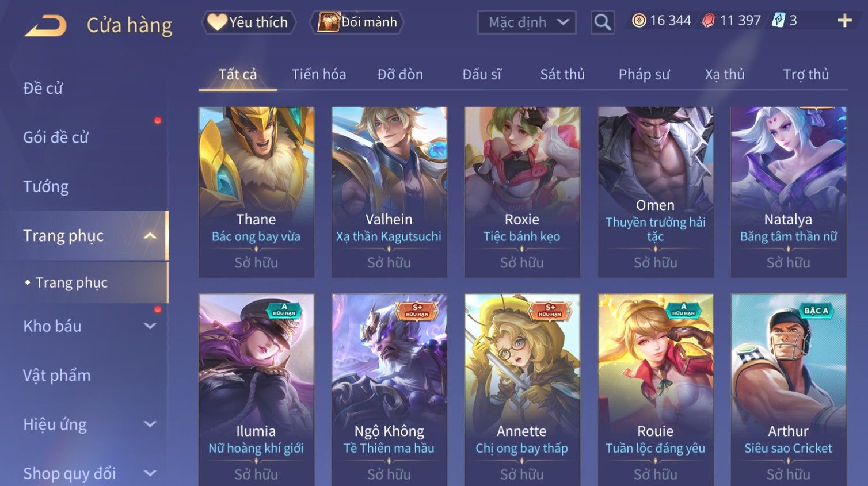Select the Tiến hóa tab
The height and width of the screenshot is (486, 868).
click(x=319, y=74)
